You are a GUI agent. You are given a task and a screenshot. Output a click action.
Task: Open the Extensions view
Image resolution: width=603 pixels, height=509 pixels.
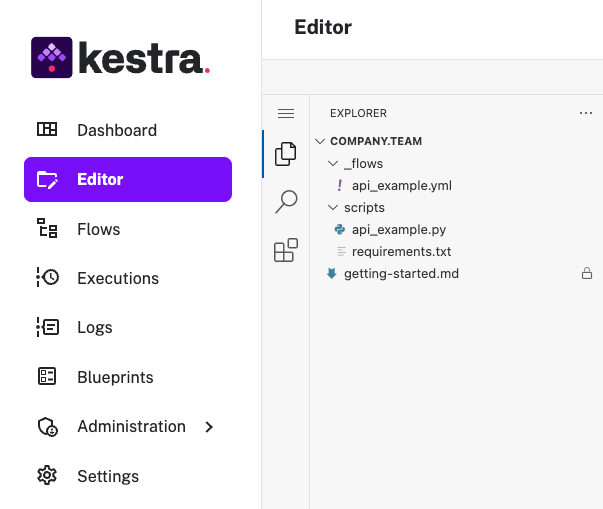point(286,250)
